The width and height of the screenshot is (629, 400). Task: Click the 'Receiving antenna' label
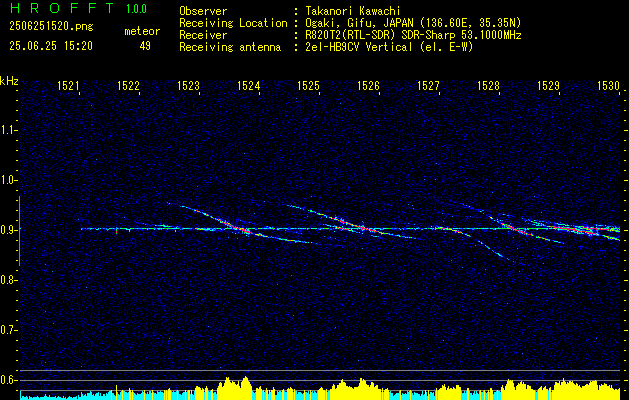click(230, 47)
